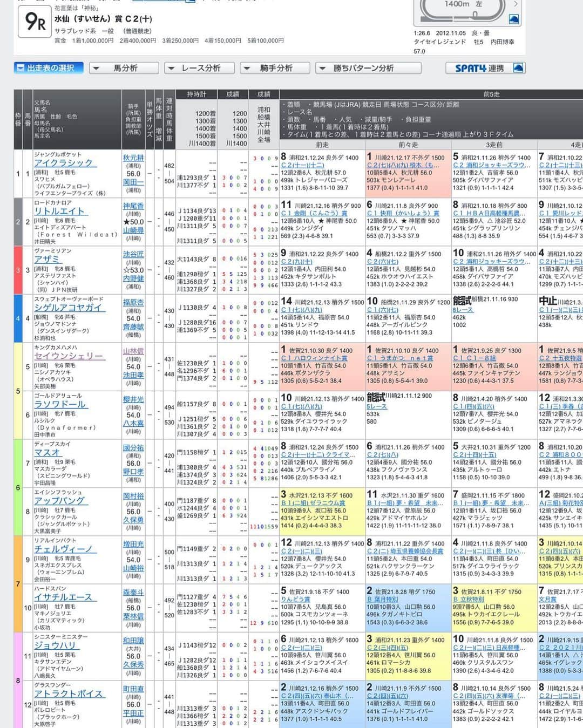
Task: Open horse アザミ profile link
Action: [48, 259]
